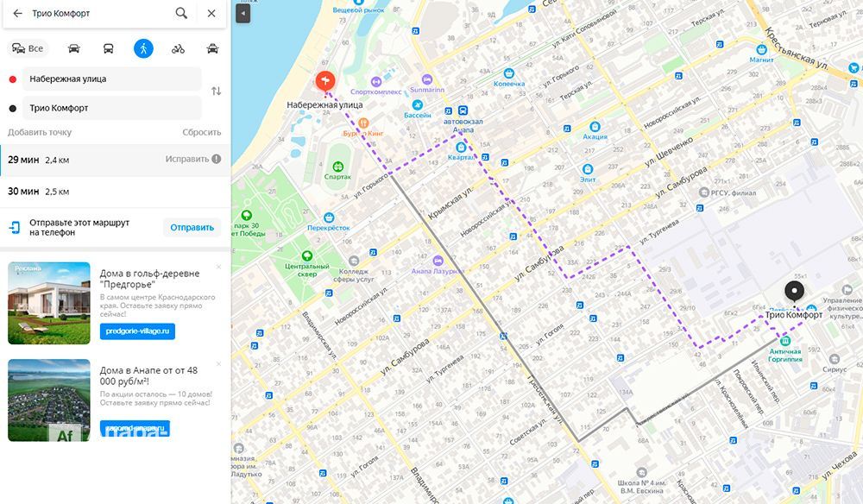Click the Элит shop icon
This screenshot has height=504, width=863.
587,169
